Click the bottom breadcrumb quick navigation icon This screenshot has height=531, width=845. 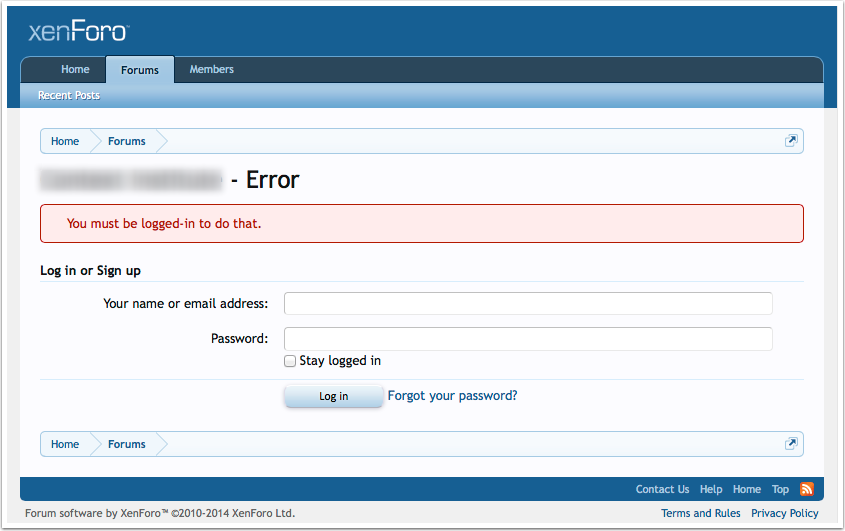tap(791, 444)
